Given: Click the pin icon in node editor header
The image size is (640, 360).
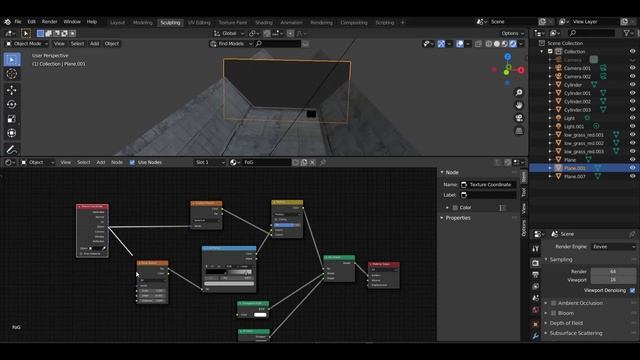Looking at the screenshot, I should [322, 162].
